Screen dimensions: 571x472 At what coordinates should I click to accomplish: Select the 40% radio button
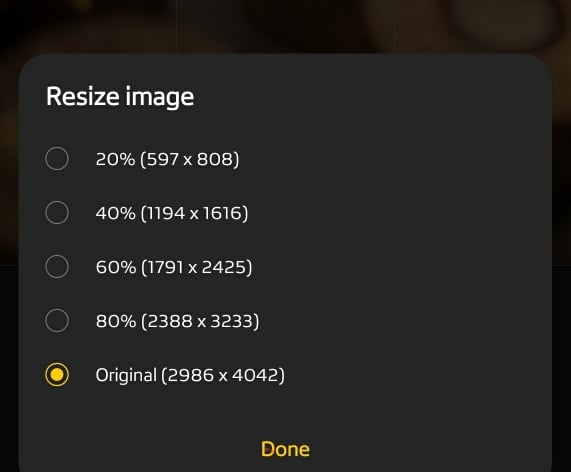coord(57,213)
